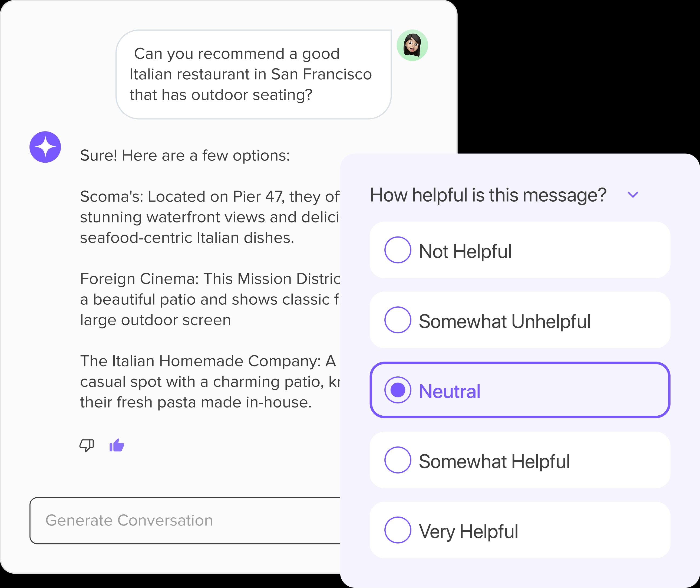Choose the Very Helpful radio option

[x=398, y=530]
